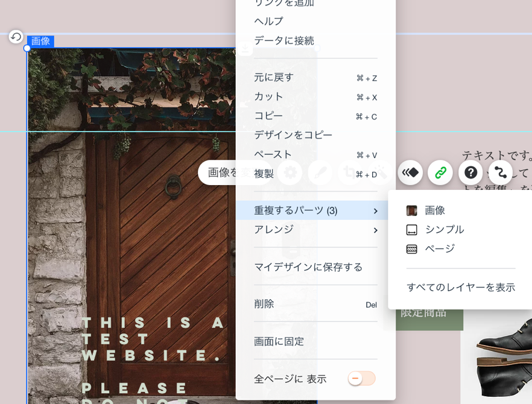Click the green link icon
This screenshot has width=532, height=404.
440,172
